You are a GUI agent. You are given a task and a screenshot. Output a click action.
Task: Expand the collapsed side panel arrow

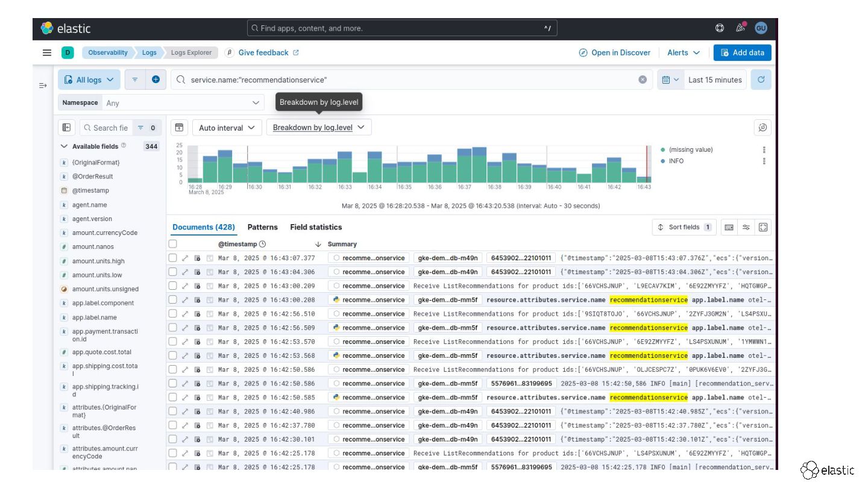pos(43,86)
